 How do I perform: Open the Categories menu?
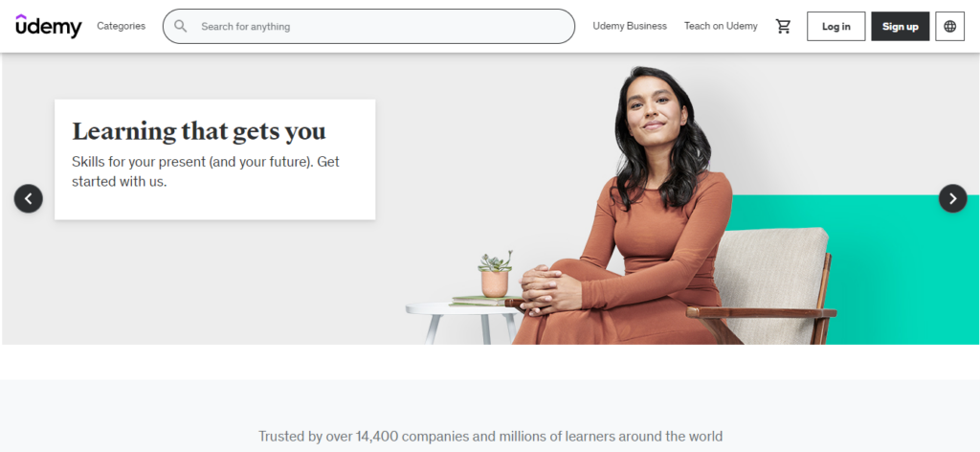coord(122,26)
